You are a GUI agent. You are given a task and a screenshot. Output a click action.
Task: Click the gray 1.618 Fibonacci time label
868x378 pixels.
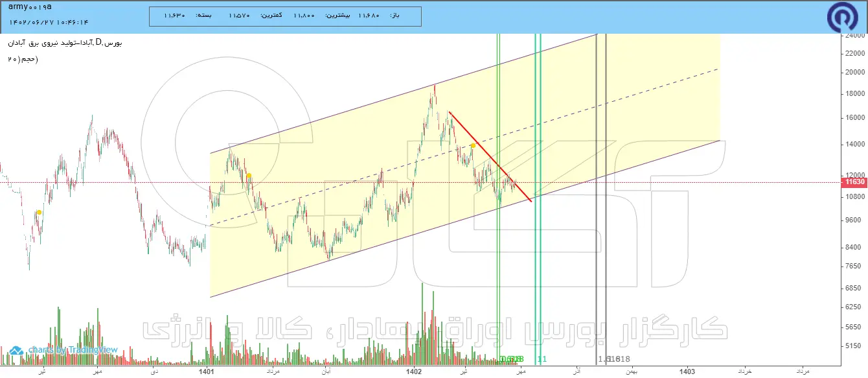point(614,359)
